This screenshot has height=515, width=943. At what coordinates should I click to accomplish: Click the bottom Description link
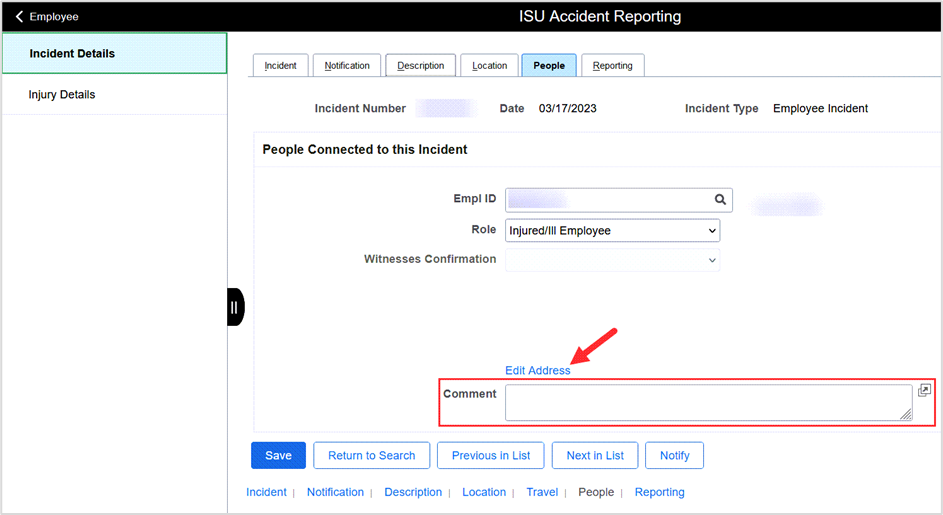(x=413, y=492)
